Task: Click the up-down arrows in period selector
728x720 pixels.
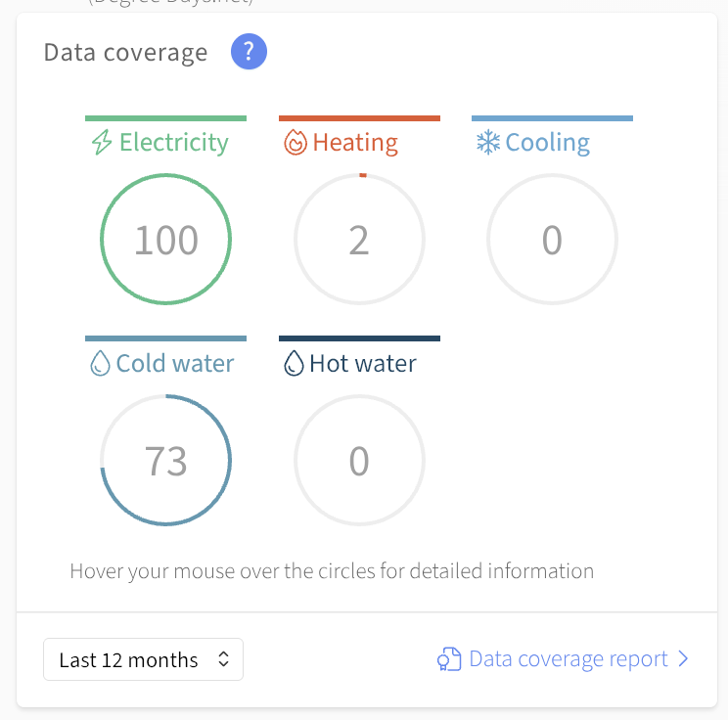Action: (x=223, y=659)
